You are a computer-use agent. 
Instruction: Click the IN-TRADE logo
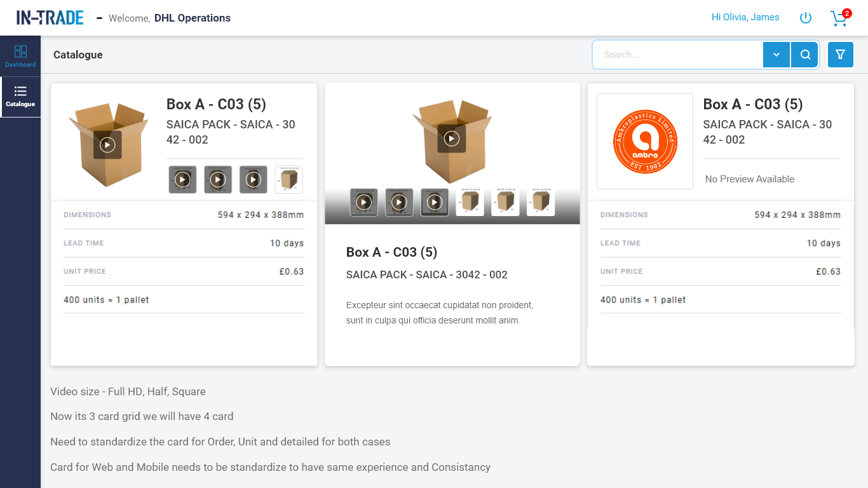click(50, 18)
